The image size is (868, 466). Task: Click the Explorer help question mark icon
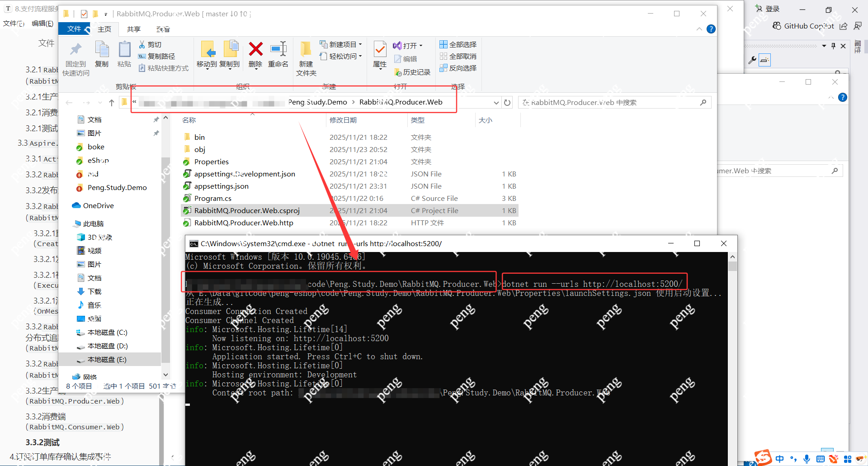(x=711, y=29)
